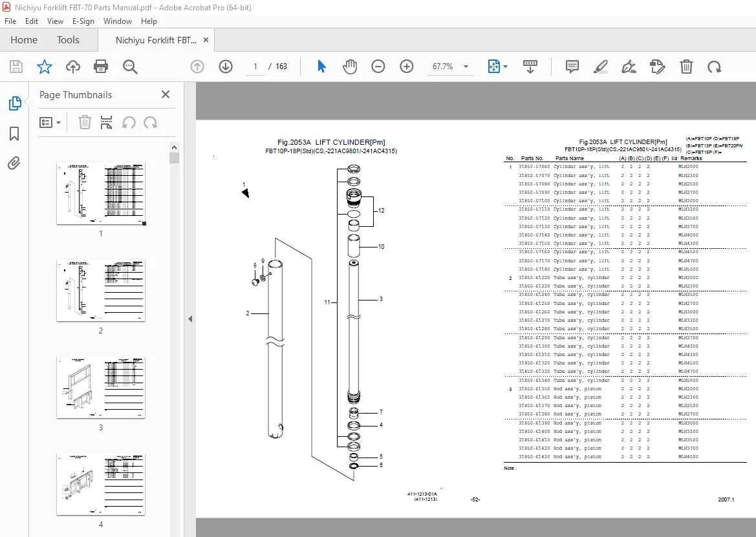The width and height of the screenshot is (756, 537).
Task: Open the Help menu
Action: coord(149,21)
